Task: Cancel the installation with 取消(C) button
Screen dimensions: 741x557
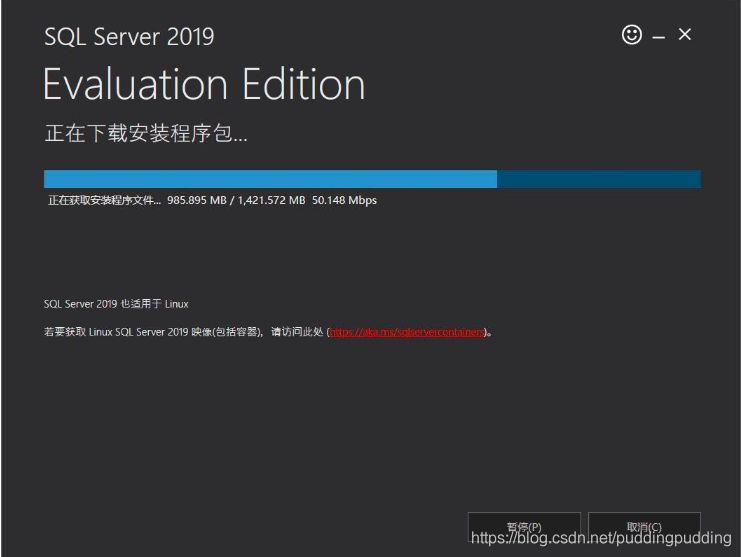Action: point(644,527)
